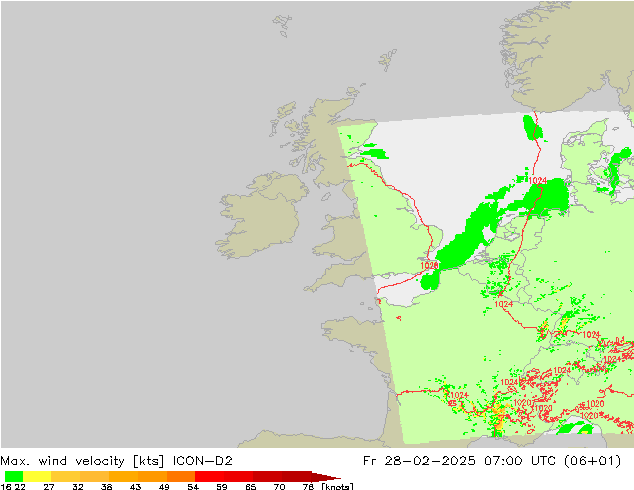Image resolution: width=634 pixels, height=490 pixels.
Task: Click the yellow 22–27 knots legend swatch
Action: click(x=37, y=476)
